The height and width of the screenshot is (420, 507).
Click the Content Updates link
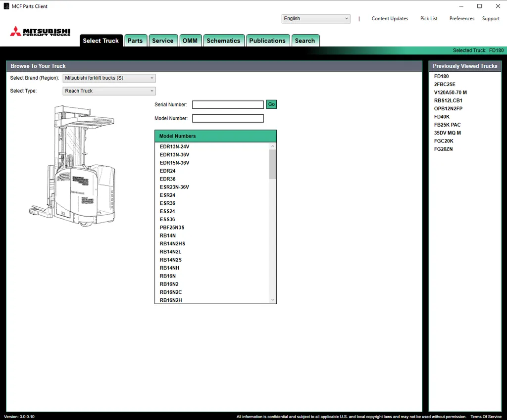(x=390, y=19)
